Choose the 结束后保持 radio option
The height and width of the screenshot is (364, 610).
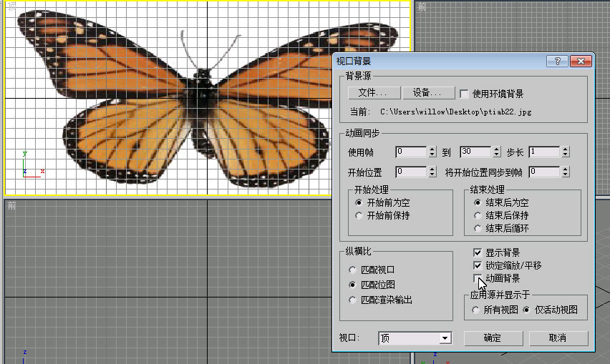tap(478, 216)
